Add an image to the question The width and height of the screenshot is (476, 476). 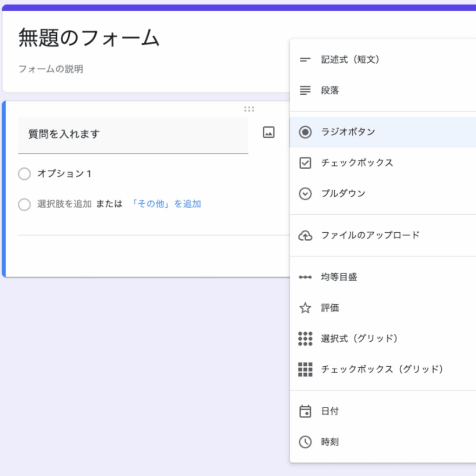tap(269, 132)
